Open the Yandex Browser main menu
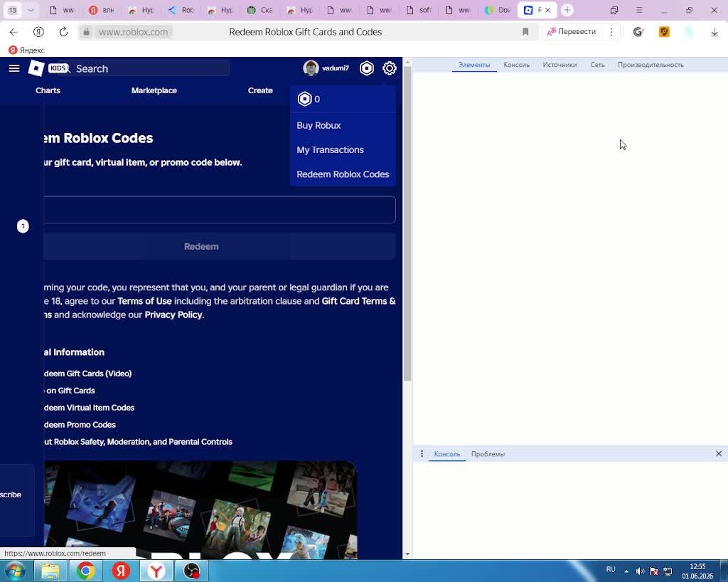This screenshot has width=728, height=582. 639,10
